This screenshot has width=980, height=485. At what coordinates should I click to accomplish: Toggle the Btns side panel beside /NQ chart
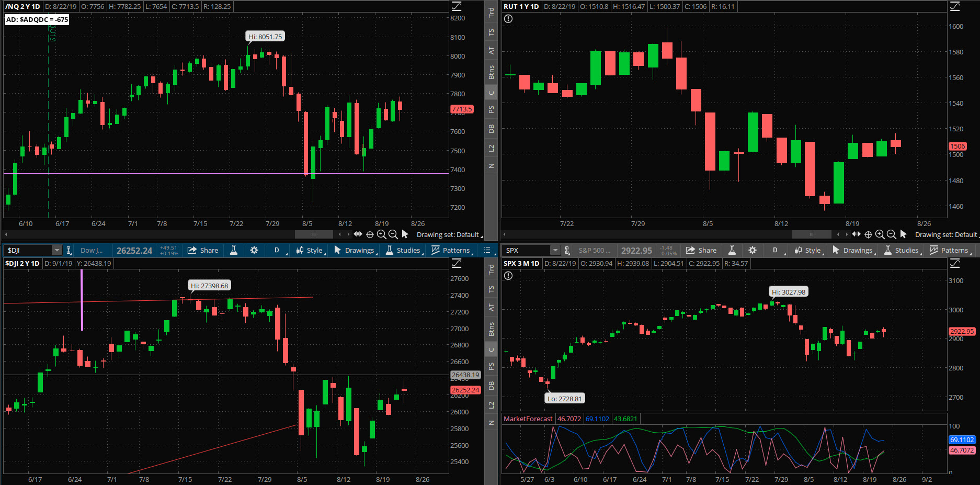click(x=491, y=72)
